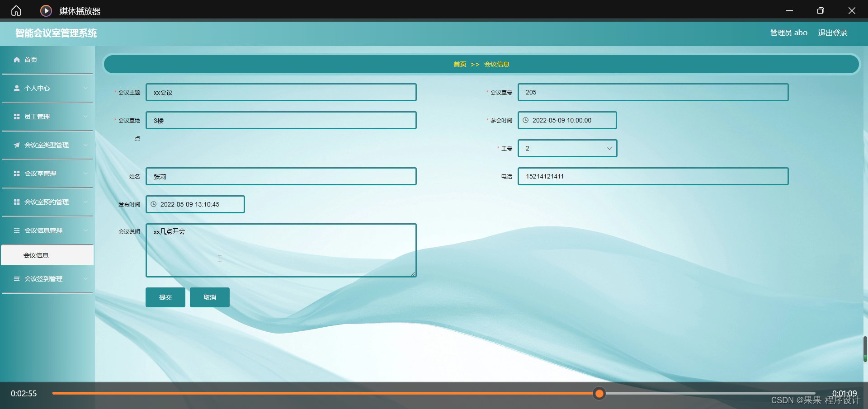The height and width of the screenshot is (409, 868).
Task: Click the 电话 input with 15214121411
Action: [x=653, y=176]
